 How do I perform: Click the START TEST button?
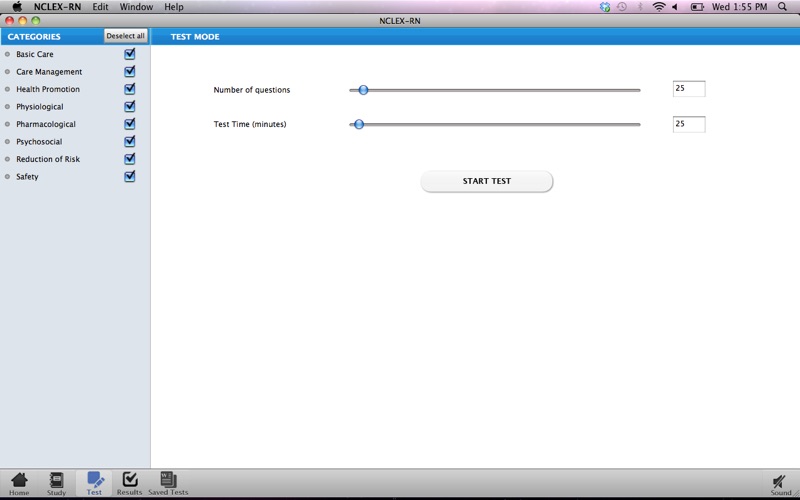tap(486, 181)
